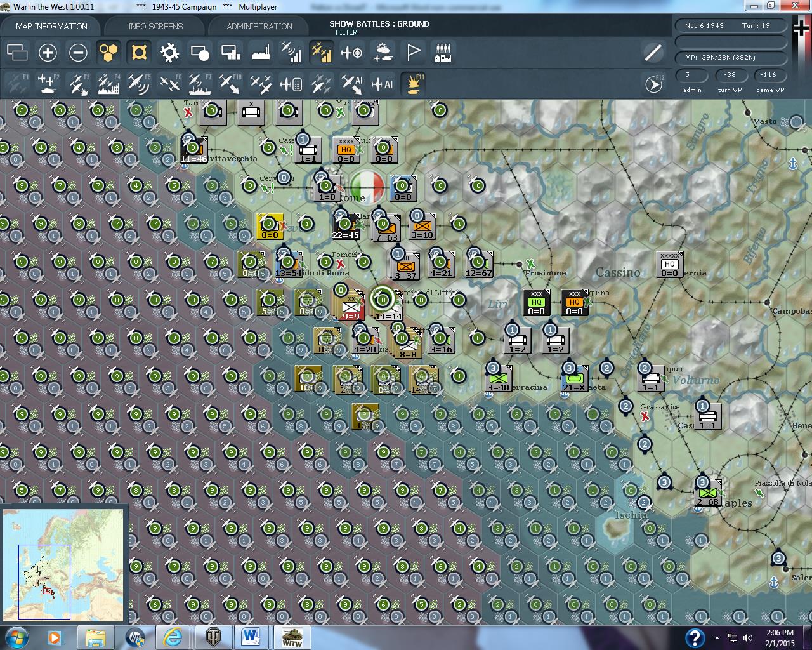The image size is (812, 650).
Task: Zoom in with the plus icon
Action: 48,53
